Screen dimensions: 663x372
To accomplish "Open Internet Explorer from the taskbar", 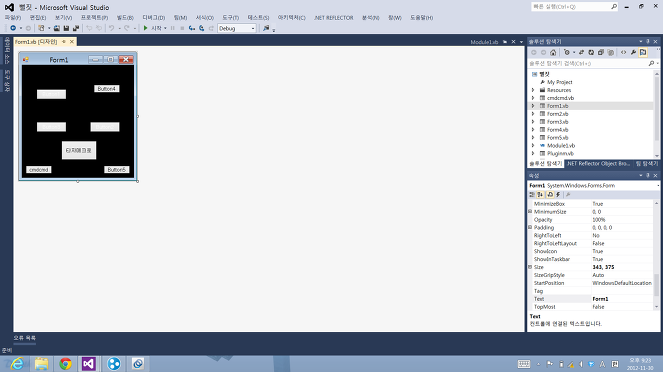I will pyautogui.click(x=17, y=364).
